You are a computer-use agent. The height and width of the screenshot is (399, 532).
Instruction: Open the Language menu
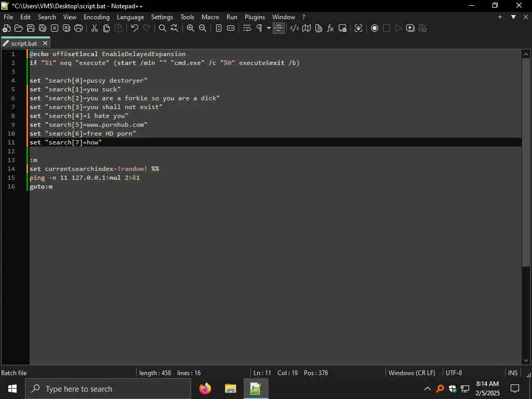(x=130, y=17)
